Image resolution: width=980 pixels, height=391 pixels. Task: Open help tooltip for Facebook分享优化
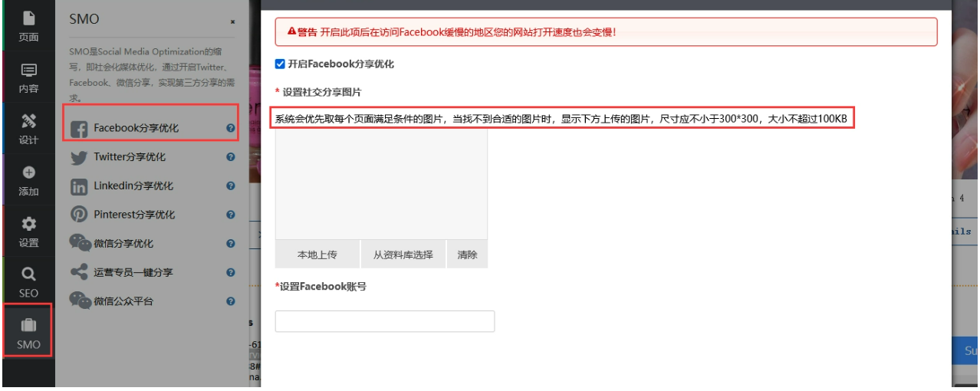pos(231,129)
